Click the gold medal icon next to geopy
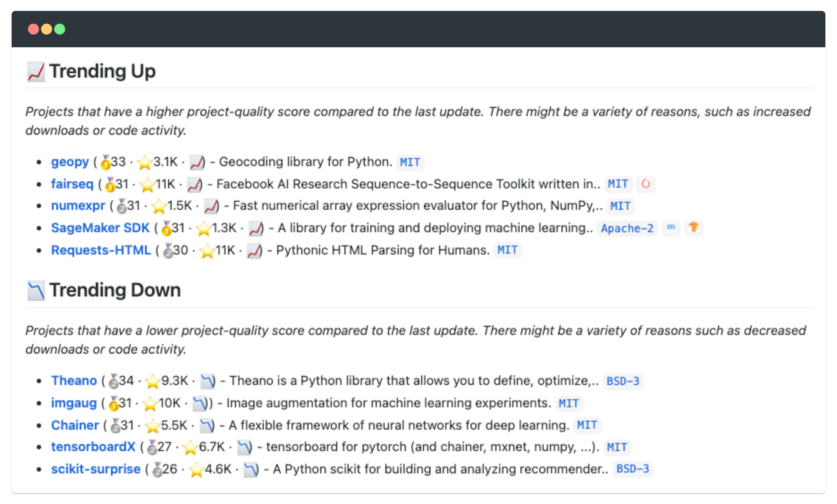The width and height of the screenshot is (837, 504). pyautogui.click(x=106, y=162)
